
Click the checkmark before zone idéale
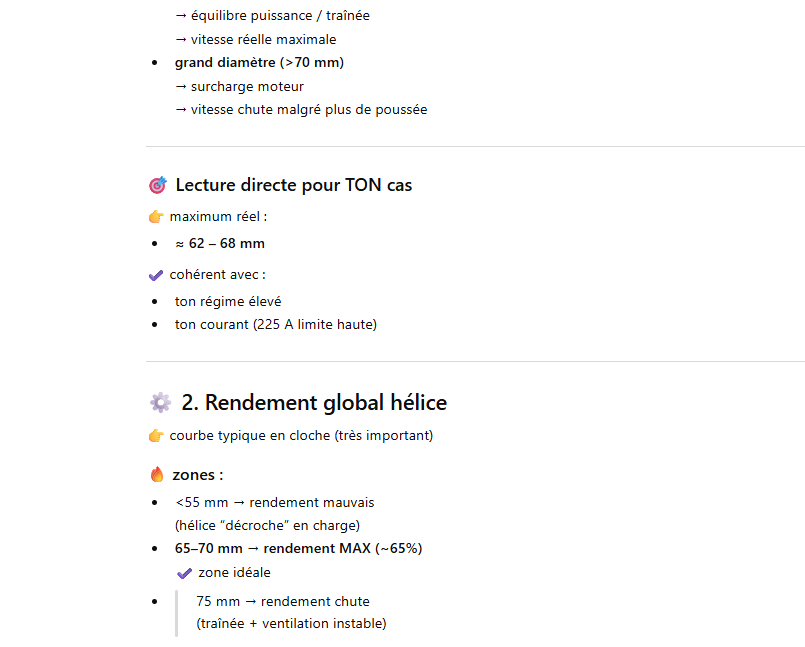coord(184,573)
